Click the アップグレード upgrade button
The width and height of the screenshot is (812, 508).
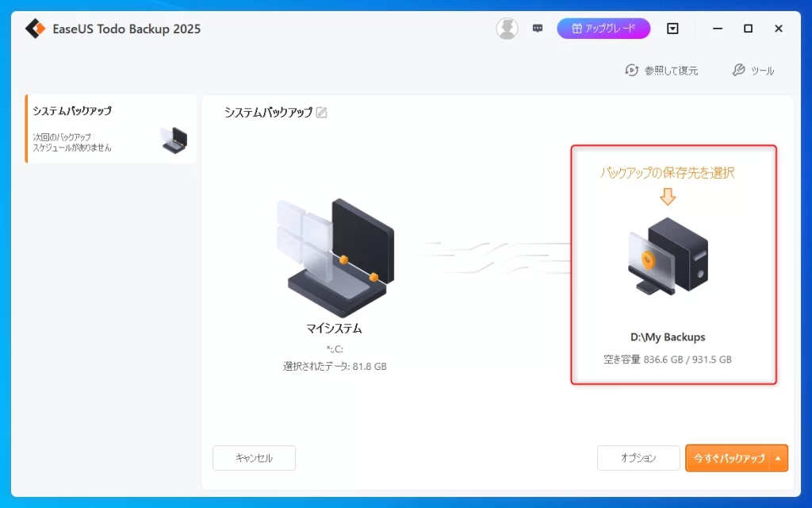pyautogui.click(x=603, y=29)
